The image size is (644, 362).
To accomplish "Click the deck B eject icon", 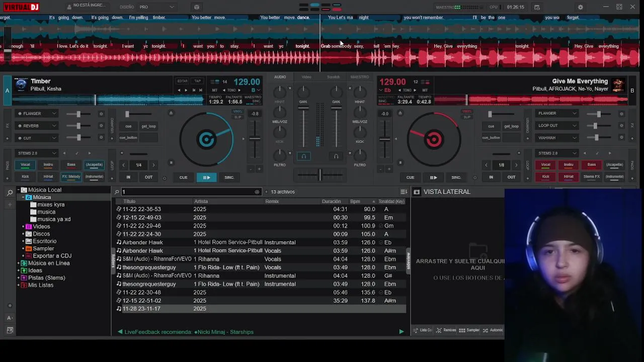I will (400, 113).
